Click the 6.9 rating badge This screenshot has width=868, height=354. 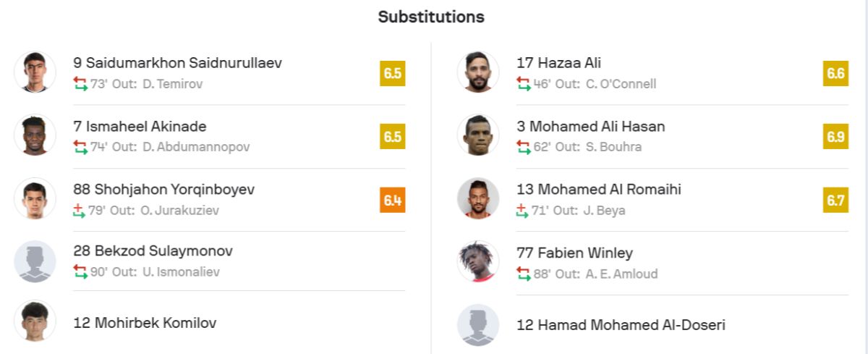(x=835, y=137)
